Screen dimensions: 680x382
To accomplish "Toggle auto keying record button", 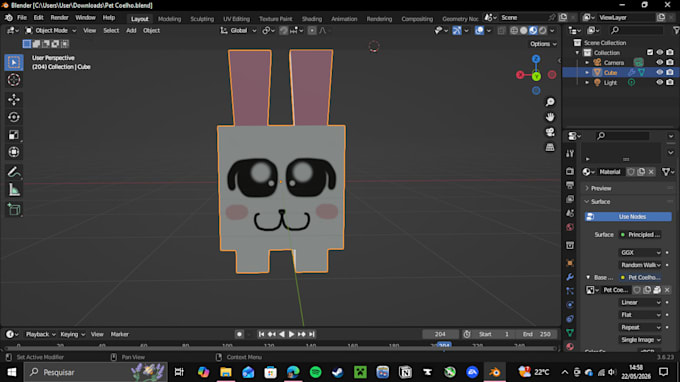I will 239,334.
